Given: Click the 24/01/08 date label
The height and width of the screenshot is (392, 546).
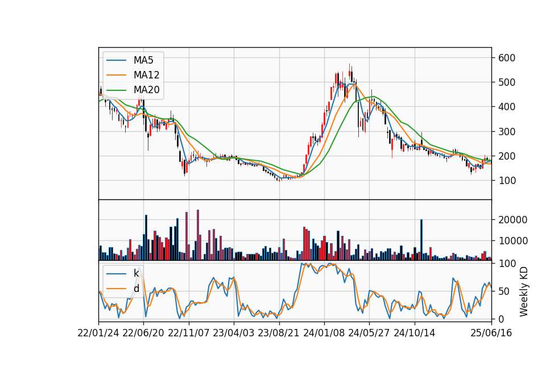Looking at the screenshot, I should (x=324, y=333).
